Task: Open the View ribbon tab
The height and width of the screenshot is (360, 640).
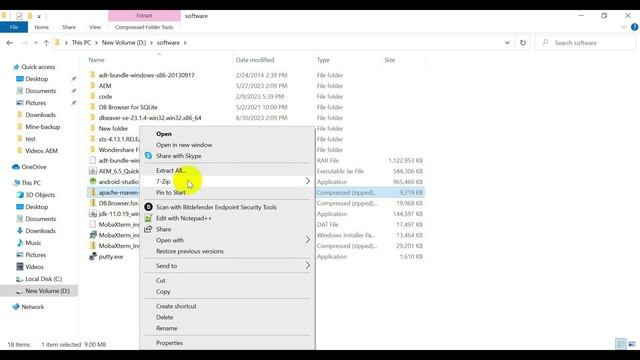Action: [x=95, y=27]
